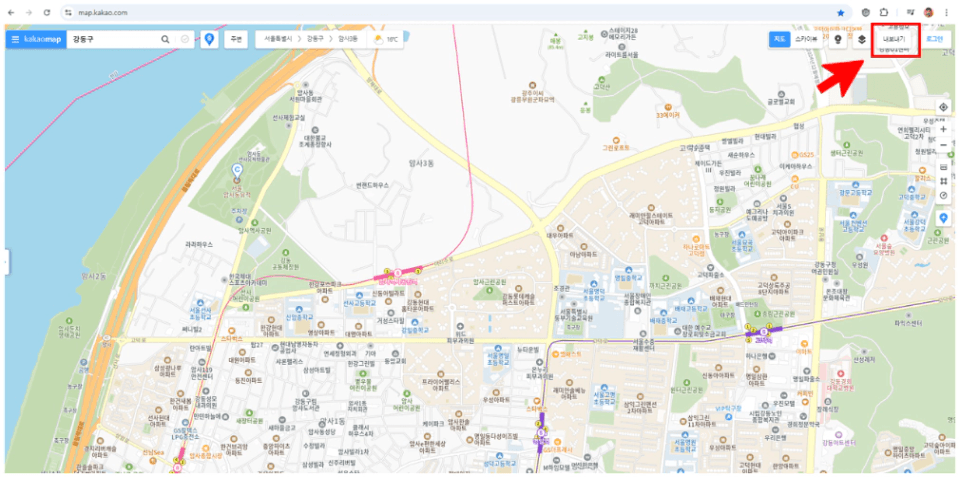Zoom out with the minus button
Screen dimensions: 960x477
click(943, 145)
